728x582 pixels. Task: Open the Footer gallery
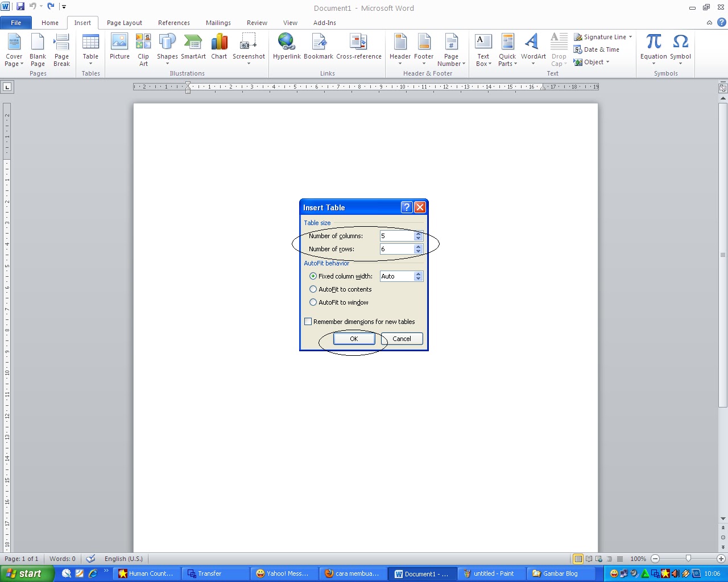[424, 50]
